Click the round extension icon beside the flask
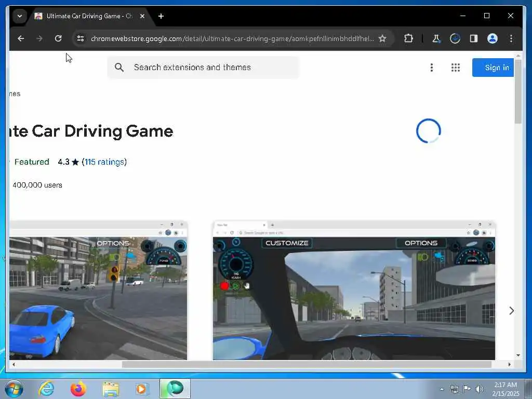This screenshot has height=399, width=532. 455,38
